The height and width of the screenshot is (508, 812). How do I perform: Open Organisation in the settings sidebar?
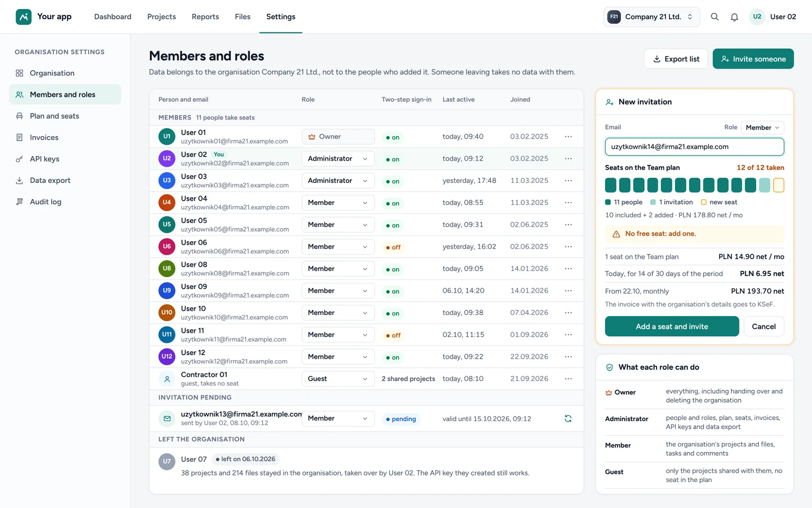point(65,73)
